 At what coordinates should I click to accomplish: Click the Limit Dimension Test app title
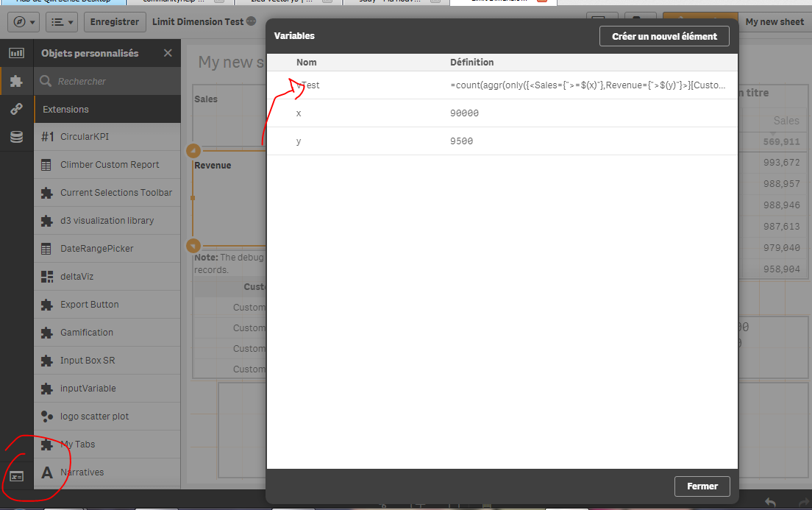(x=198, y=22)
